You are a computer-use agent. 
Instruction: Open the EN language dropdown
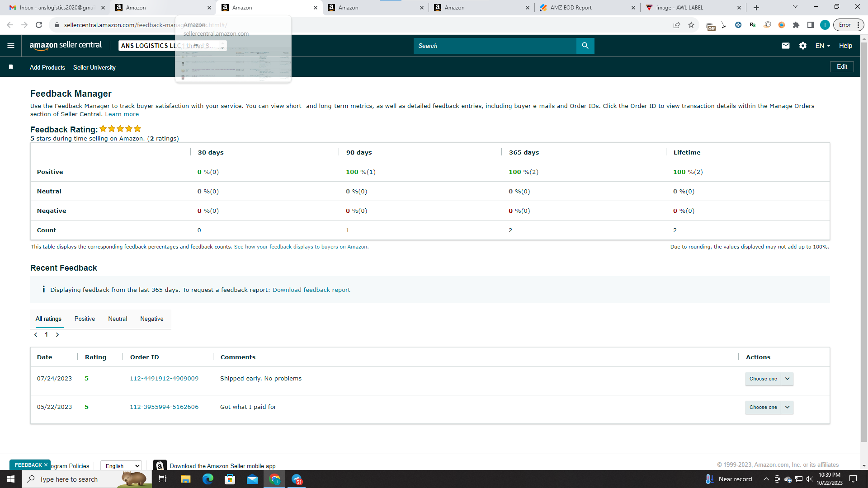[823, 46]
